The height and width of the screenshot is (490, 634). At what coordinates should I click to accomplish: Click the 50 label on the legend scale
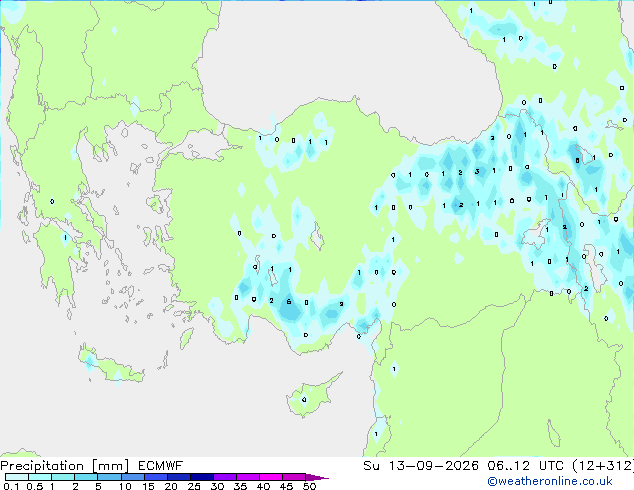tap(310, 486)
